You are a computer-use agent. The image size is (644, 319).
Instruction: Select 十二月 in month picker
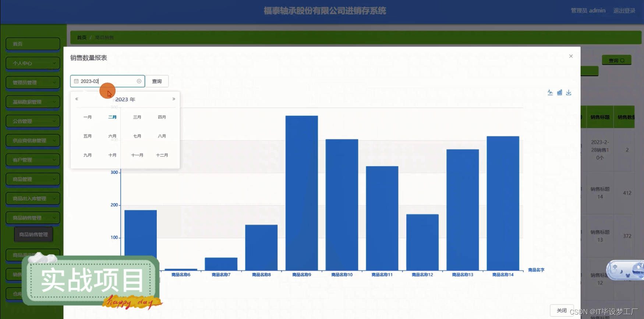point(162,155)
